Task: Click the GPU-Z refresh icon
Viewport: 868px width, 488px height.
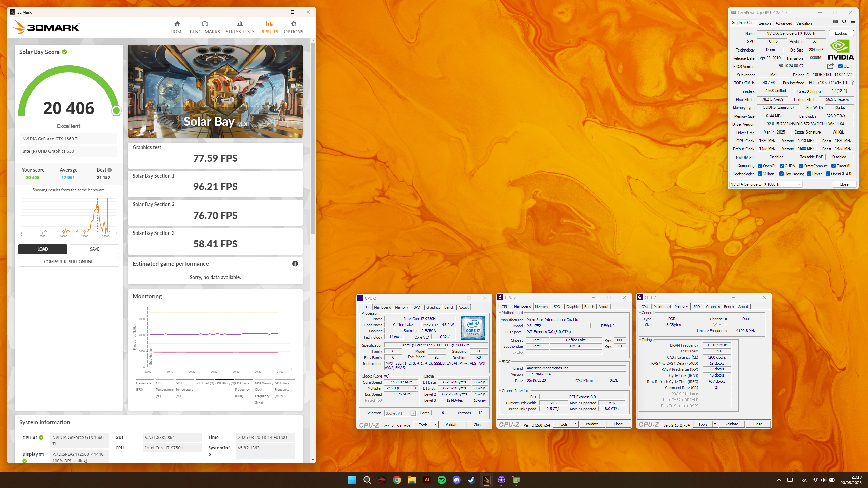Action: 844,22
